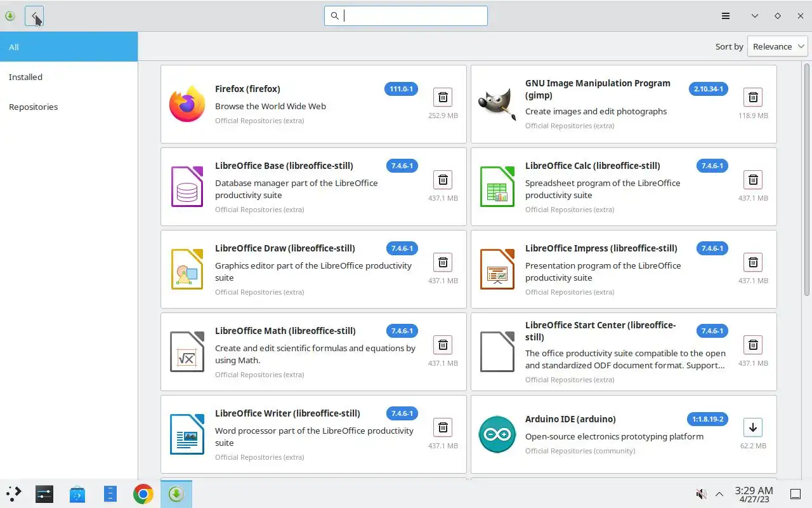Open the Arduino IDE (arduino) package title

570,419
